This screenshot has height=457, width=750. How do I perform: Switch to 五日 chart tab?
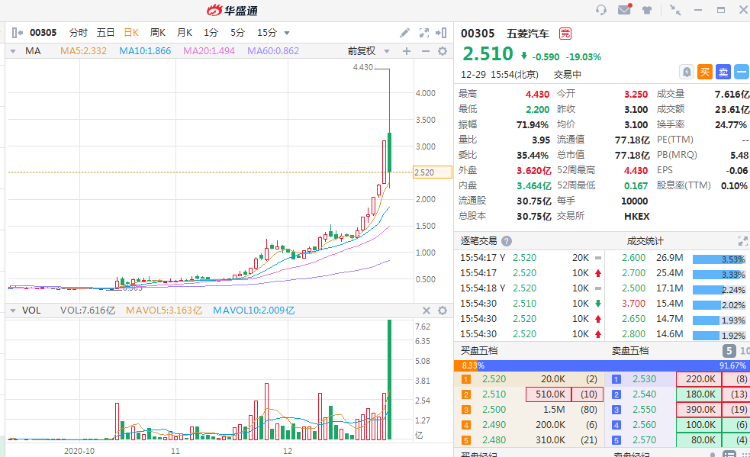tap(105, 33)
